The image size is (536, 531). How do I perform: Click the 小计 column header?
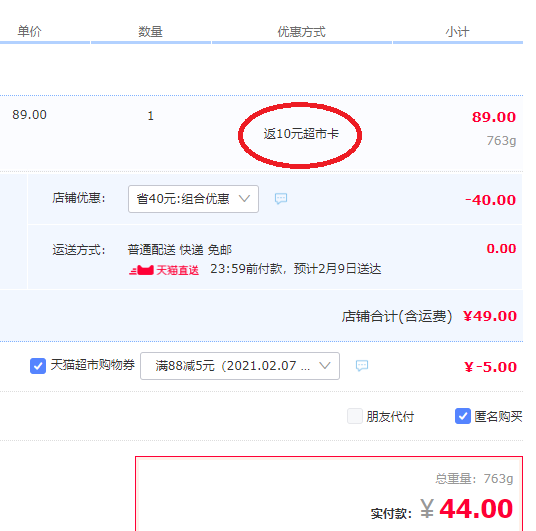pos(457,32)
